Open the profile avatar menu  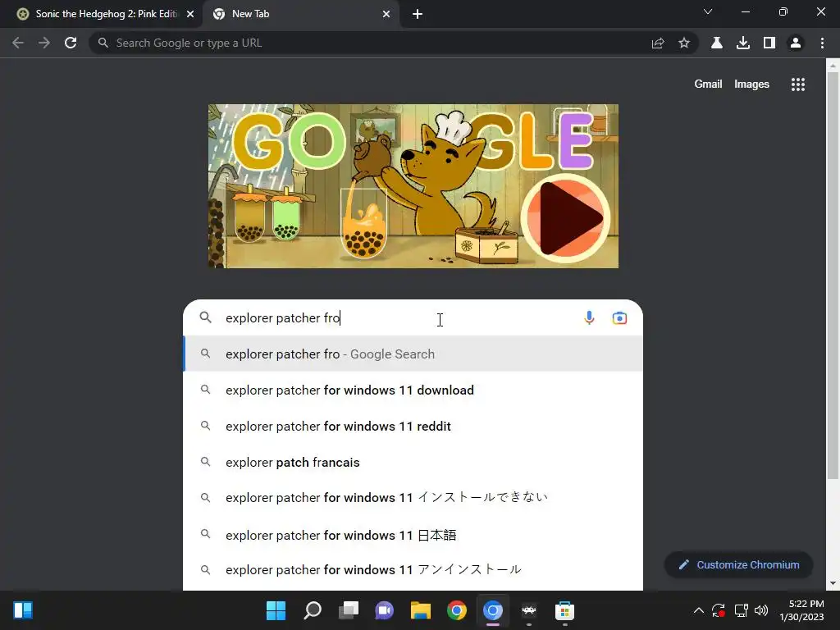pyautogui.click(x=796, y=43)
